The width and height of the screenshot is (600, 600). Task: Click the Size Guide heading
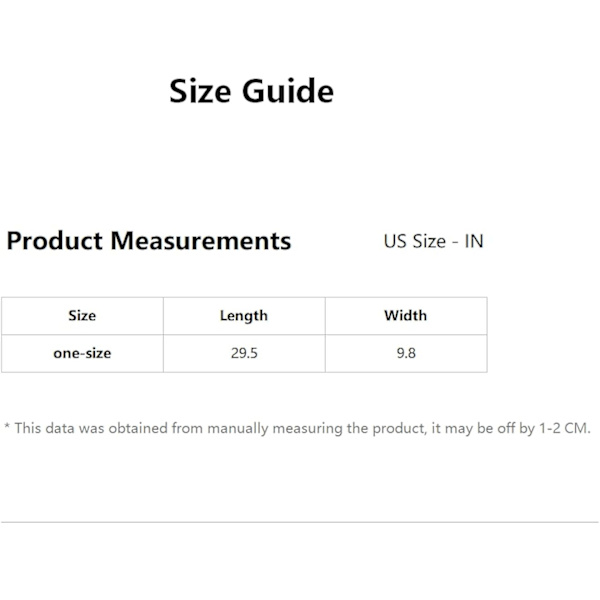(251, 91)
